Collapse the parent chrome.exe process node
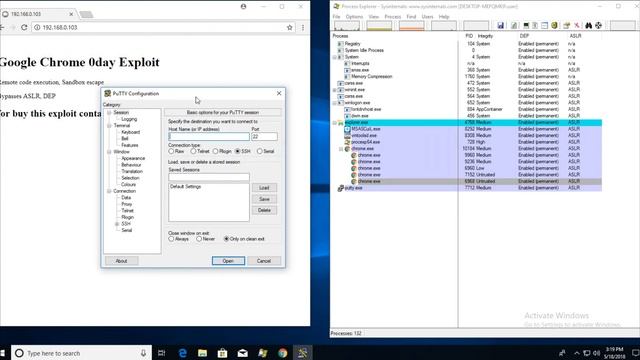 (x=341, y=149)
